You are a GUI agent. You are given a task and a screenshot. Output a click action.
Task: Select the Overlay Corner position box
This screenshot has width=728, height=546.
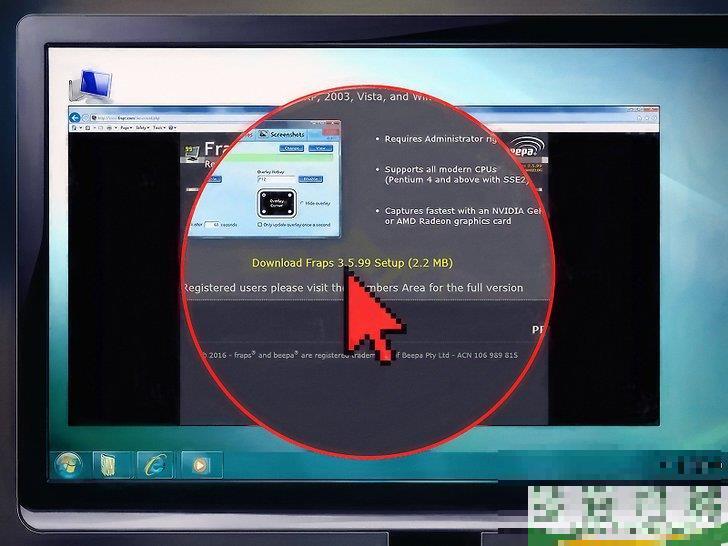coord(277,203)
